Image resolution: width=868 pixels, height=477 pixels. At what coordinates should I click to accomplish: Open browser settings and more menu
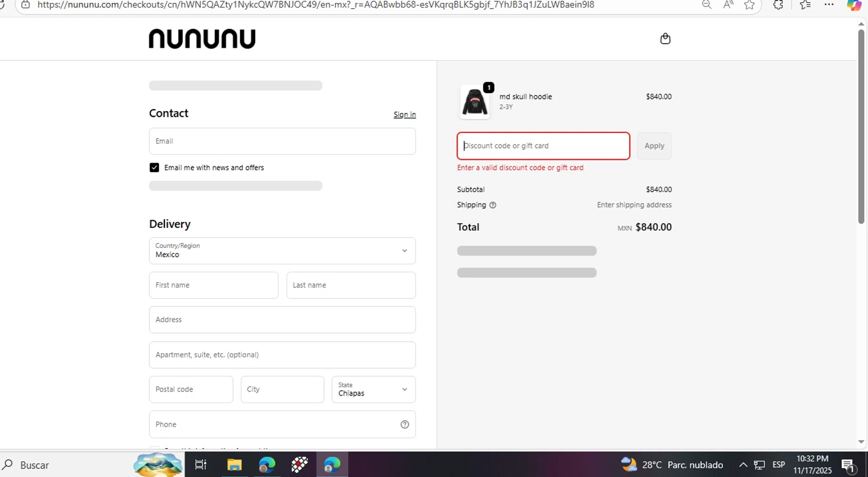(829, 5)
